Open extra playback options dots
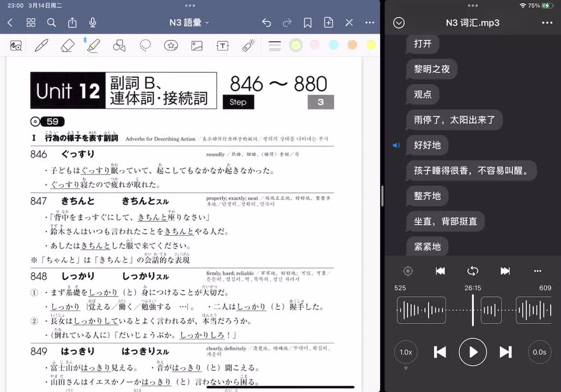The image size is (561, 392). [538, 271]
